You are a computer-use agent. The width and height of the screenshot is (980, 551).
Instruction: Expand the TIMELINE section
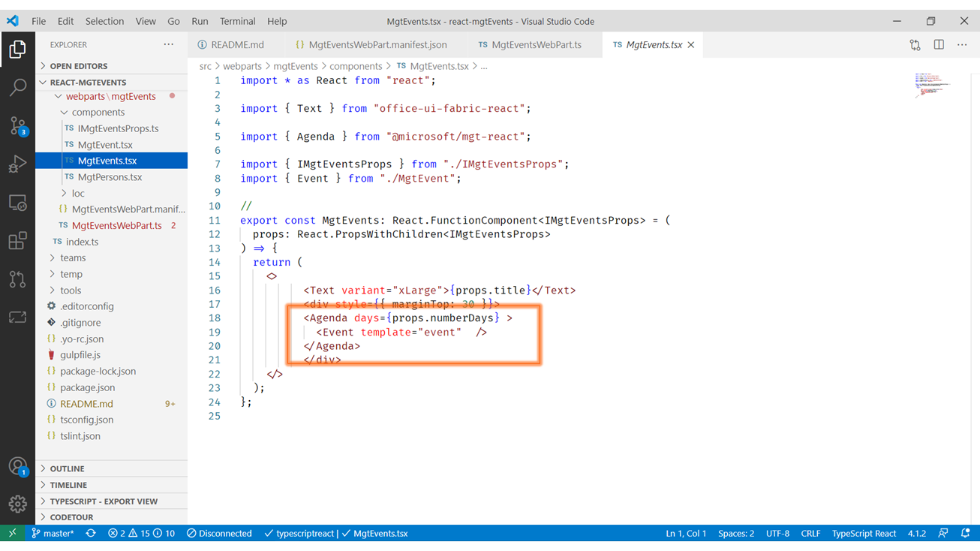(x=68, y=485)
